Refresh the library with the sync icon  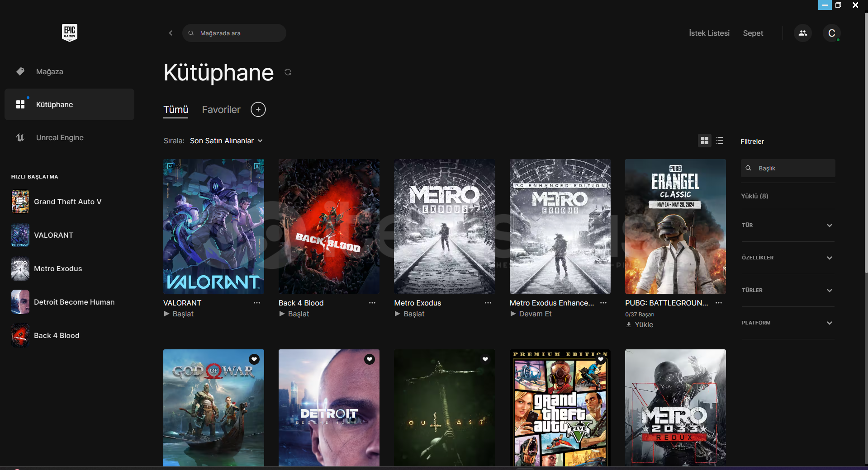click(x=288, y=72)
